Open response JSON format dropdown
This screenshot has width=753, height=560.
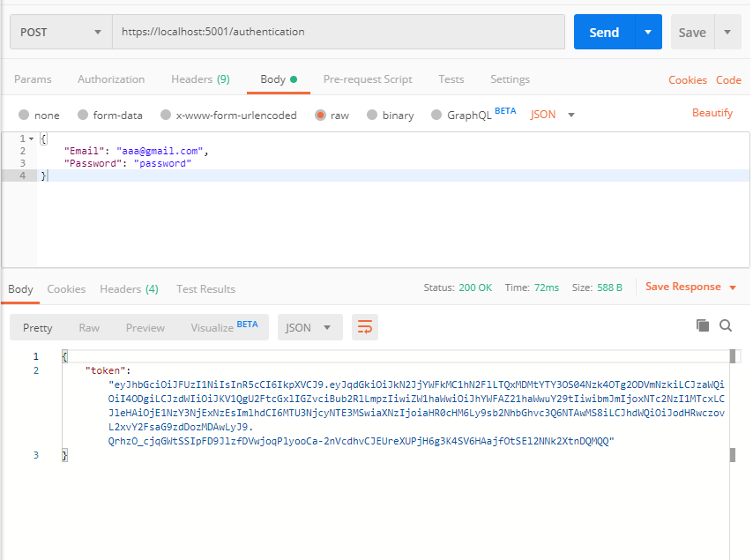(309, 327)
